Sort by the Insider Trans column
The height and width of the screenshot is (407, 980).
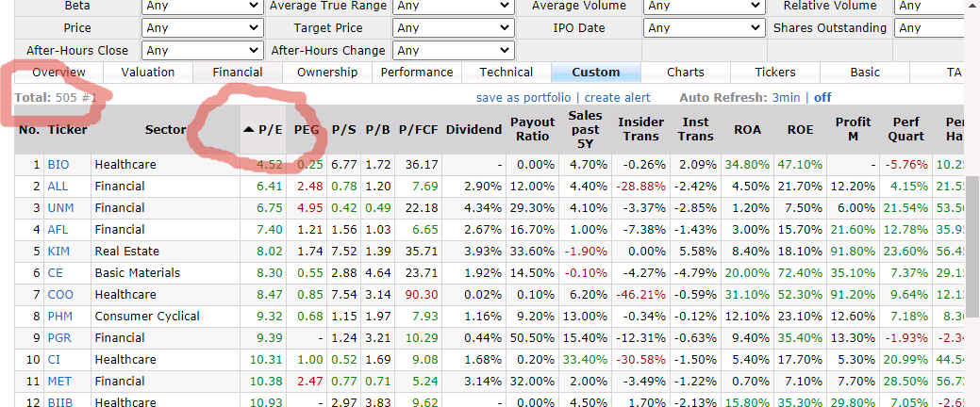pyautogui.click(x=640, y=129)
